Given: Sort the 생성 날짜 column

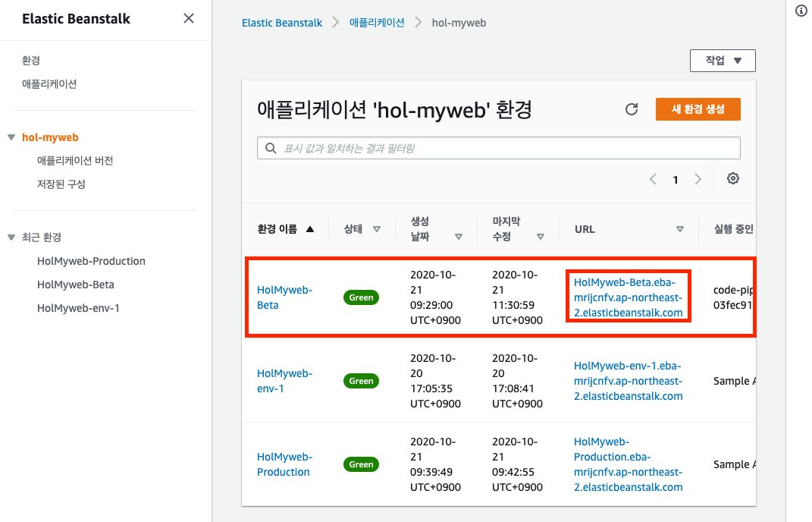Looking at the screenshot, I should tap(458, 237).
